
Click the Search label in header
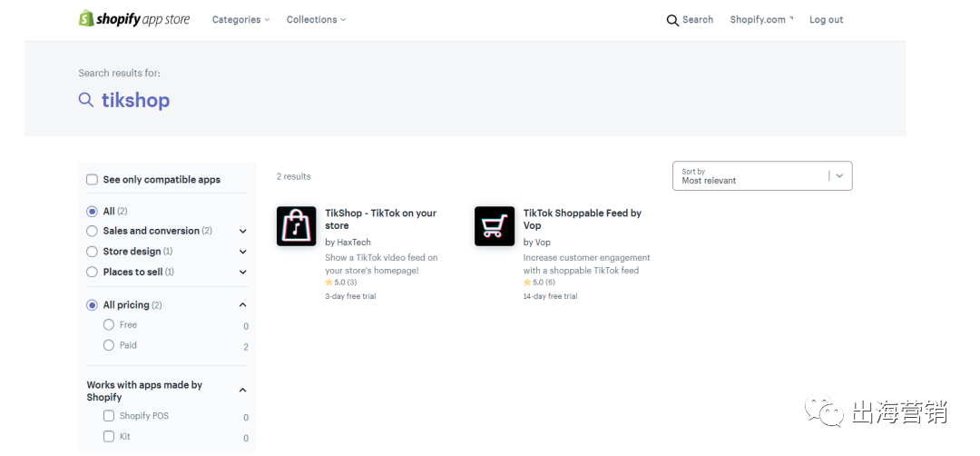pos(698,19)
